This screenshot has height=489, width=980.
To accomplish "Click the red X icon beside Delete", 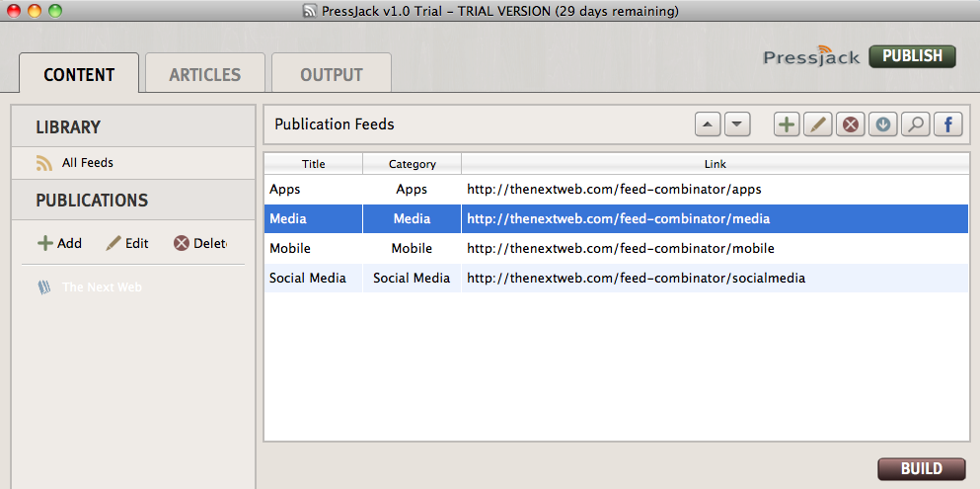I will point(182,243).
